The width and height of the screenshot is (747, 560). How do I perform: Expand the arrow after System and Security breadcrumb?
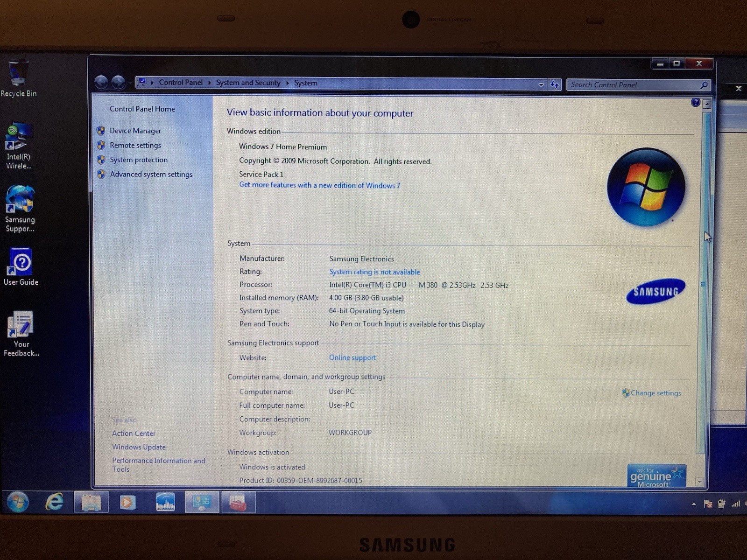[287, 83]
